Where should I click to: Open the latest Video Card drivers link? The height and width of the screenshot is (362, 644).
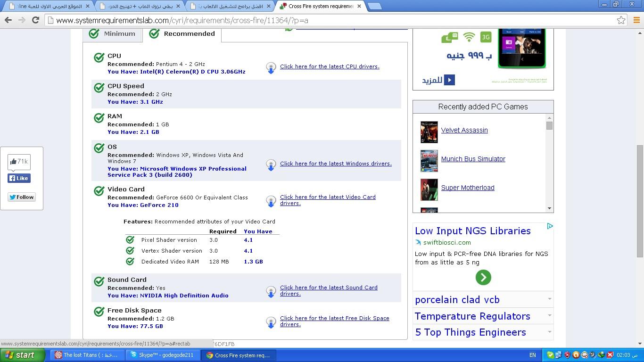pos(328,200)
